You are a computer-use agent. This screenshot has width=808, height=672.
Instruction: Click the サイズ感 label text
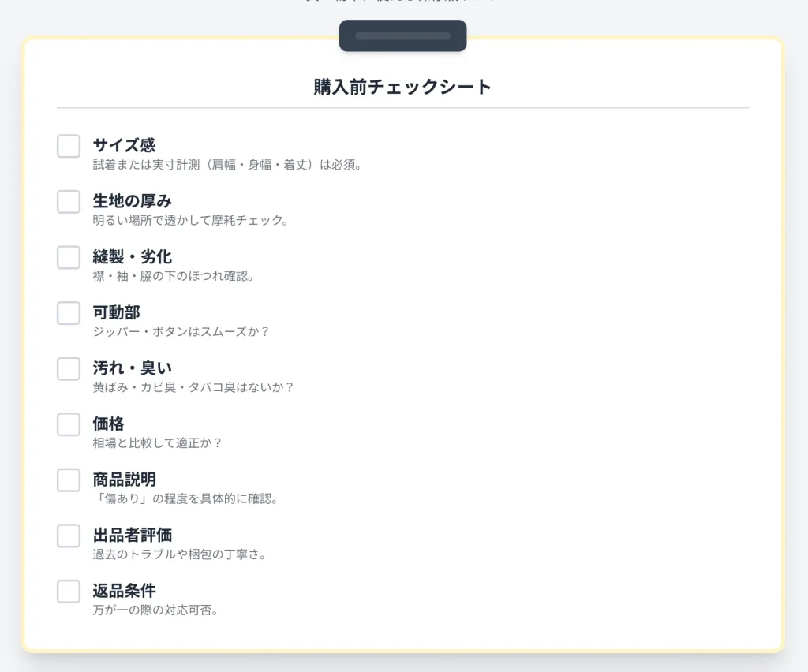124,145
